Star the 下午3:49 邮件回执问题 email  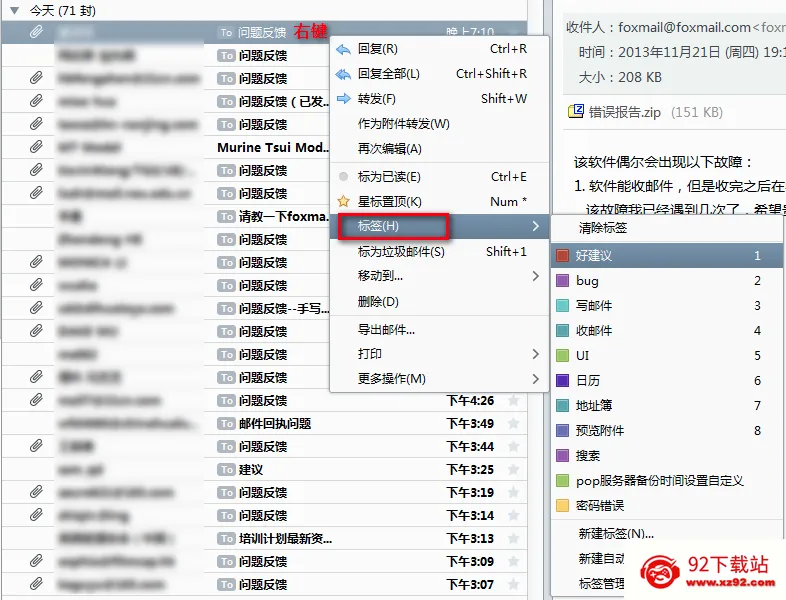(x=513, y=424)
